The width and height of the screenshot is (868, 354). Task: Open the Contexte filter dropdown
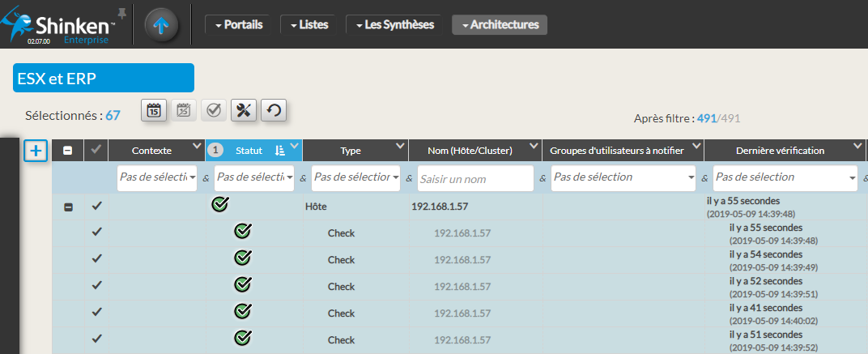(x=157, y=177)
